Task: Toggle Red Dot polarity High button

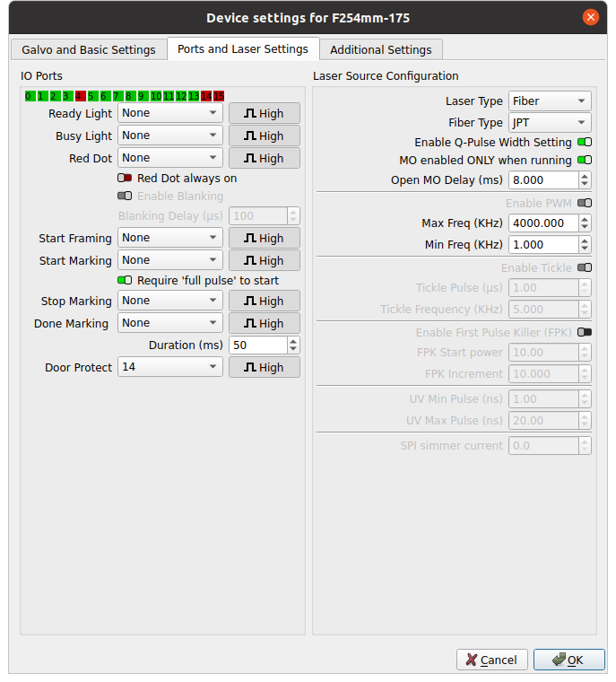Action: (265, 158)
